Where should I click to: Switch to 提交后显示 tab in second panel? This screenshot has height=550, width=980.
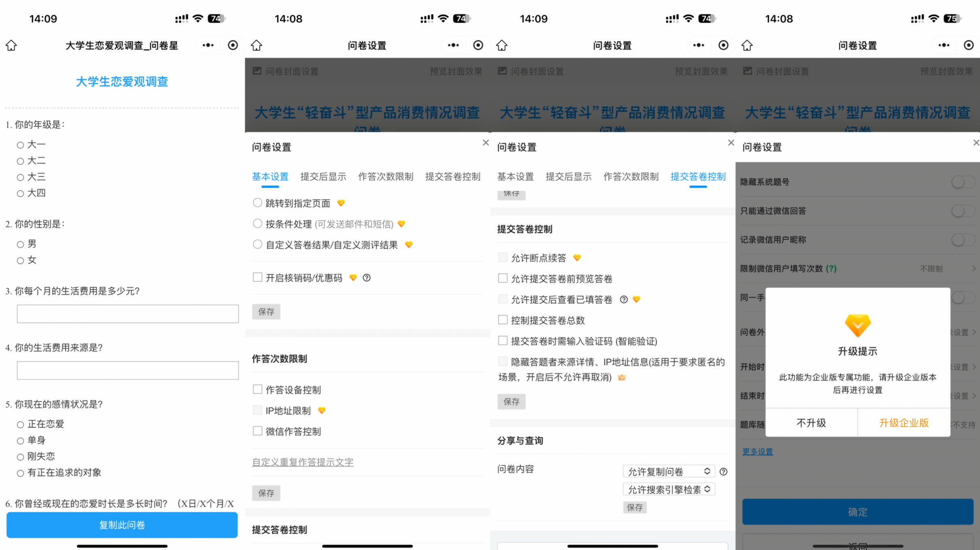323,177
